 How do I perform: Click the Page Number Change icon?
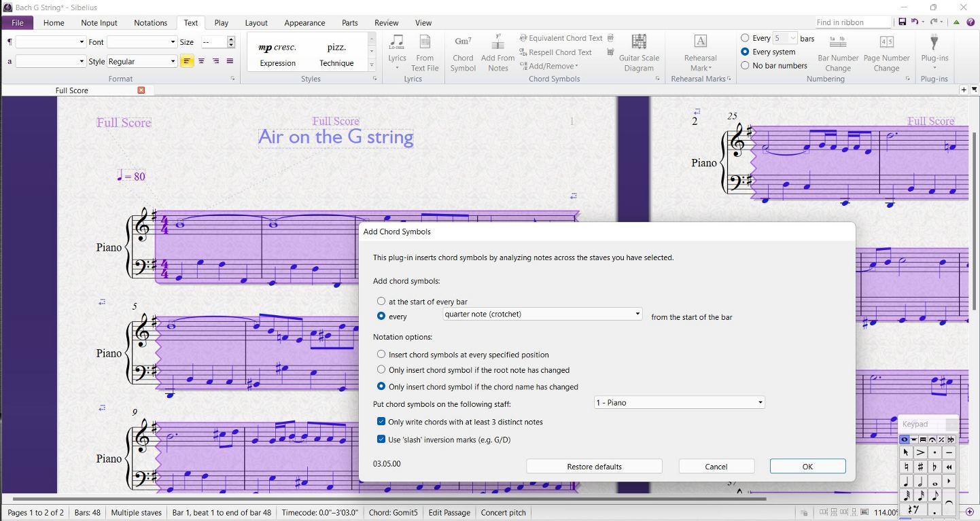click(886, 53)
